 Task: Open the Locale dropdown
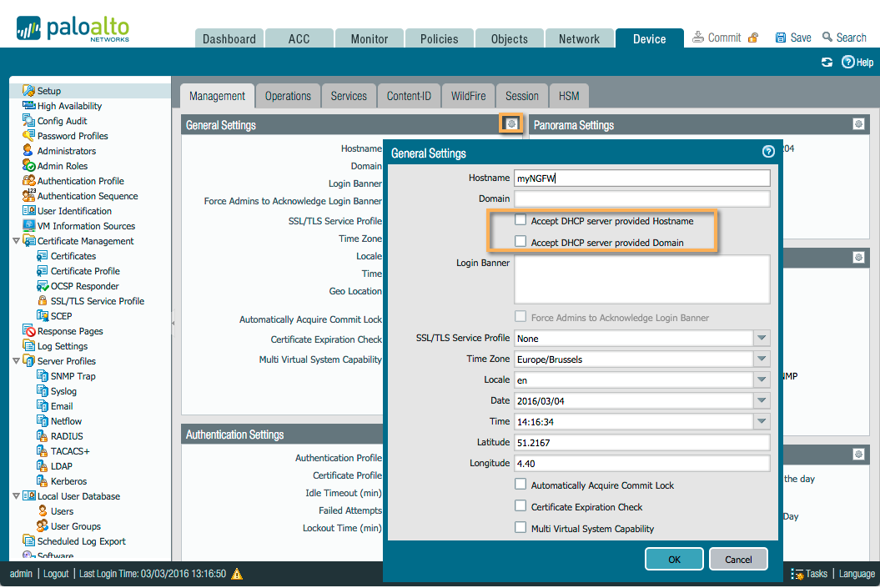[762, 379]
